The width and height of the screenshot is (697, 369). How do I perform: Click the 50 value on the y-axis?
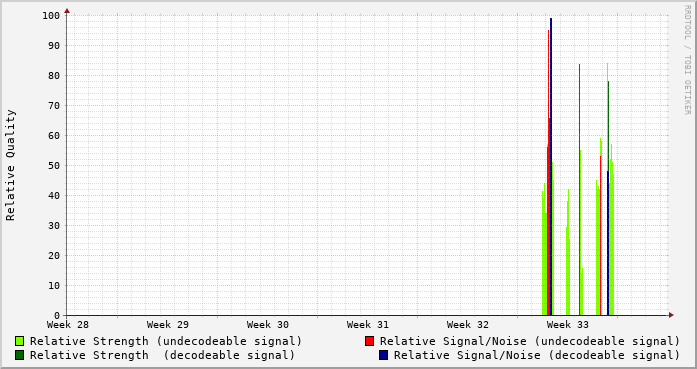54,165
